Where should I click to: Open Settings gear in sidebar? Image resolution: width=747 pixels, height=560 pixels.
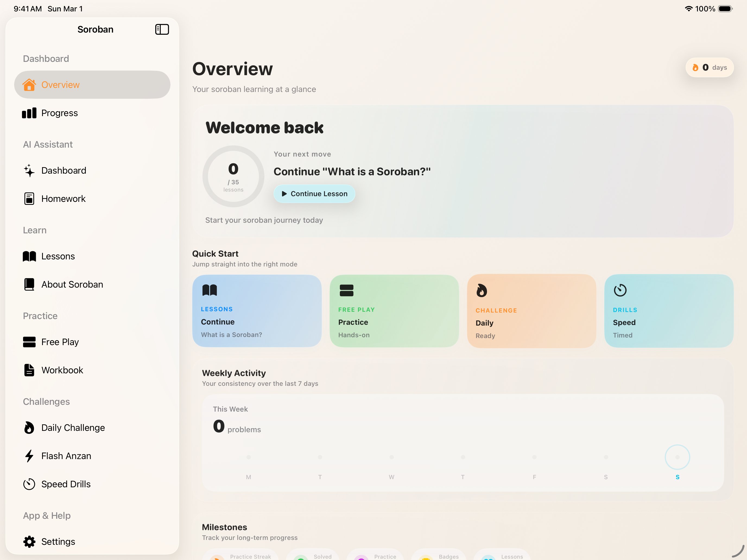tap(29, 542)
